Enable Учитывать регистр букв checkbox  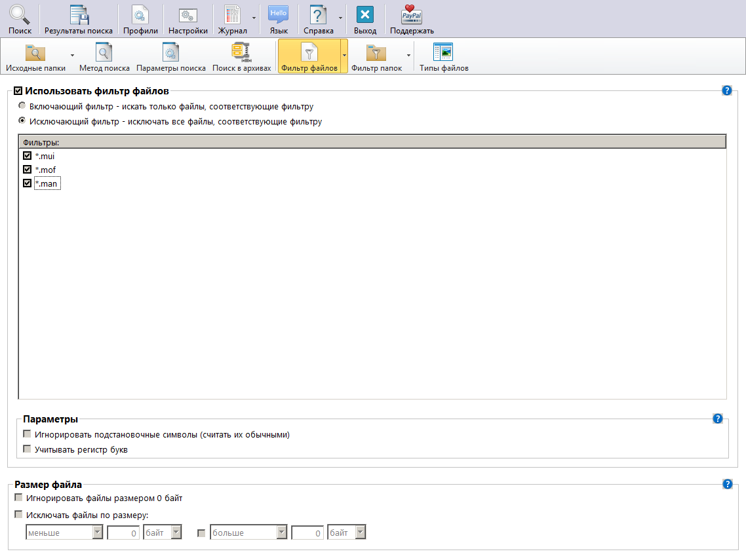27,449
